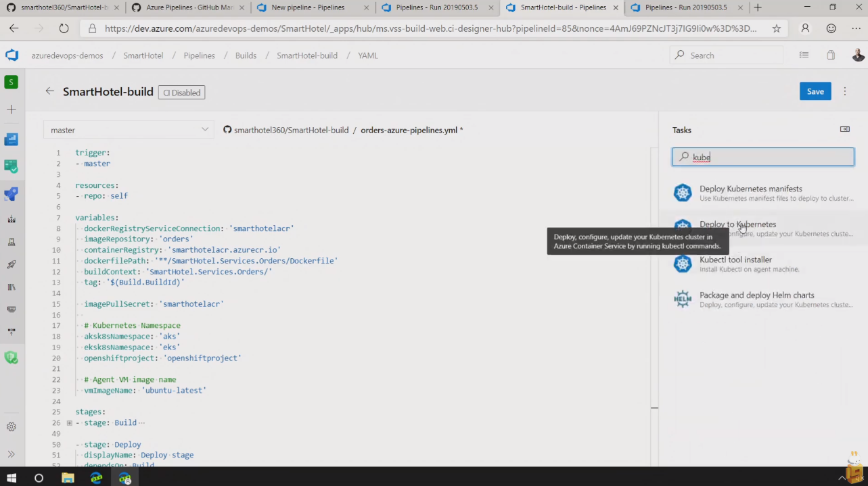Select the Kubectl tool installer task
Image resolution: width=868 pixels, height=486 pixels.
click(x=735, y=260)
